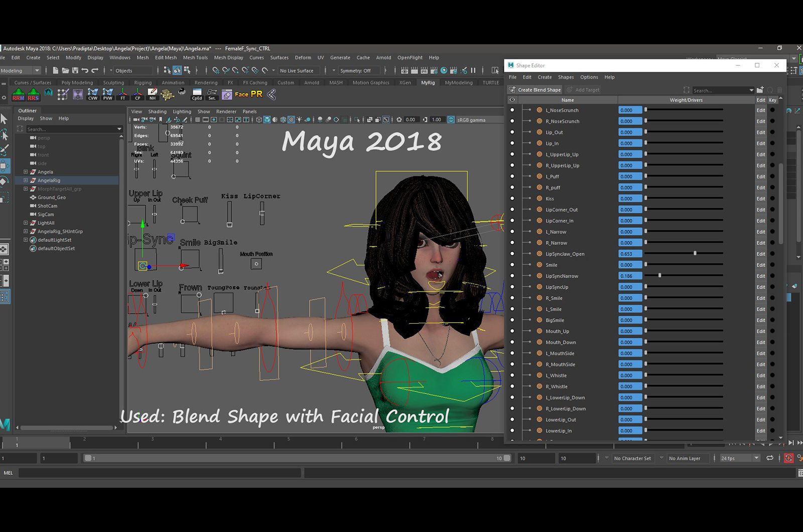Select ShotCam in the Outliner
803x532 pixels.
click(x=47, y=206)
